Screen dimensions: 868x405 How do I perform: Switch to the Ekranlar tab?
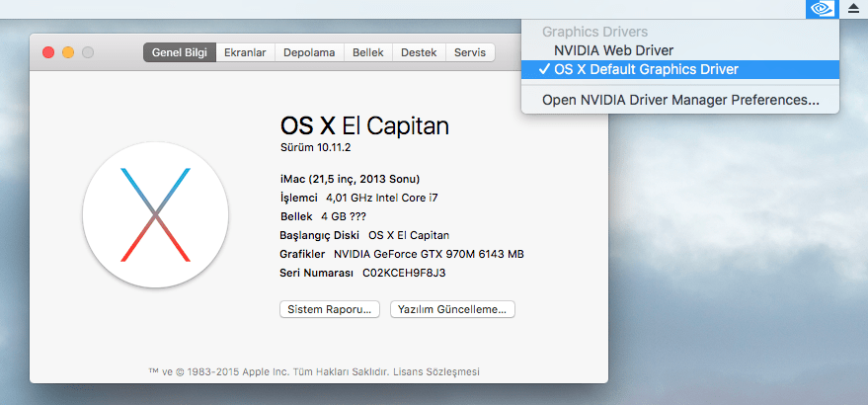click(x=245, y=52)
